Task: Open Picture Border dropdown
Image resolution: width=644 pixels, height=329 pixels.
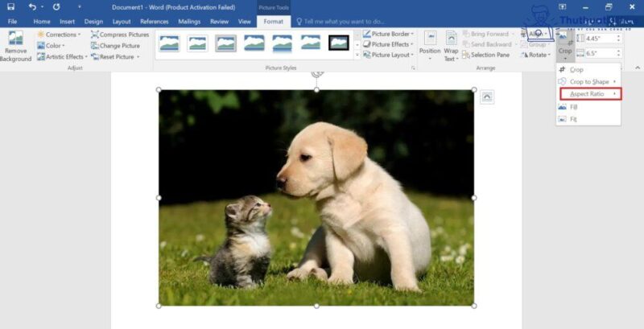Action: tap(388, 34)
